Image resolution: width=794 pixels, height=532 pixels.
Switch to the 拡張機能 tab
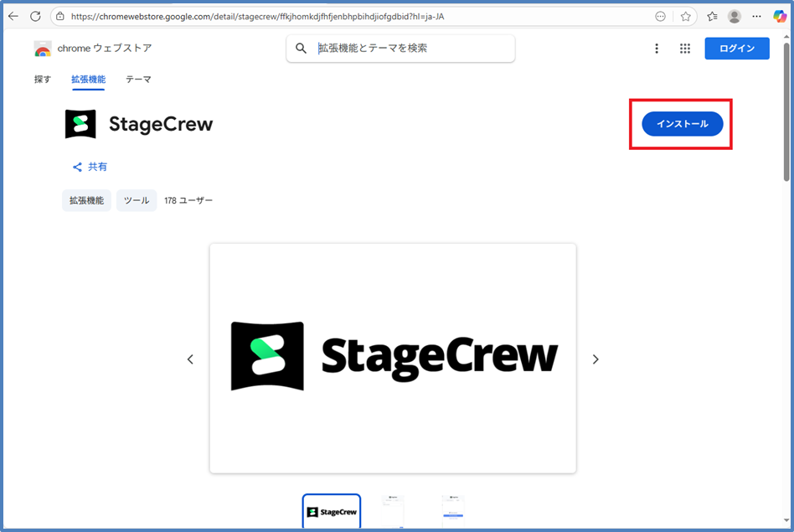[x=88, y=80]
